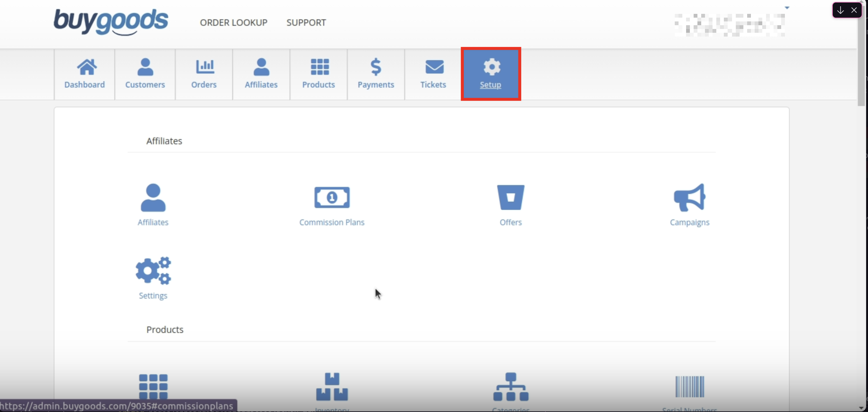
Task: Select the Setup tab
Action: pos(491,74)
